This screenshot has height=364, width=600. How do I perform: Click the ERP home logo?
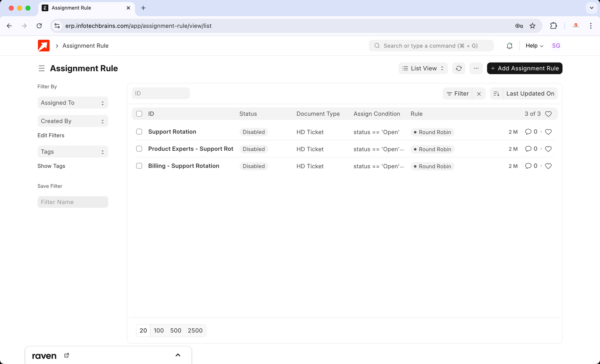click(x=44, y=46)
